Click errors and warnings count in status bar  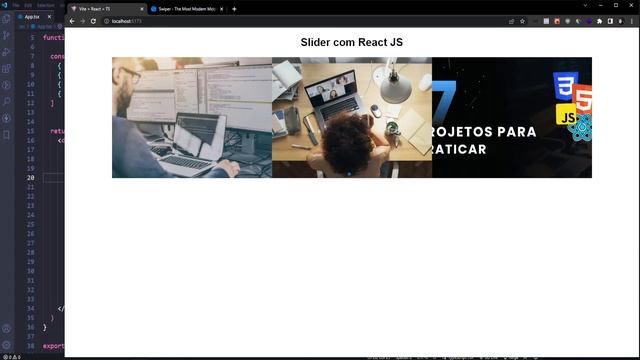coord(12,357)
